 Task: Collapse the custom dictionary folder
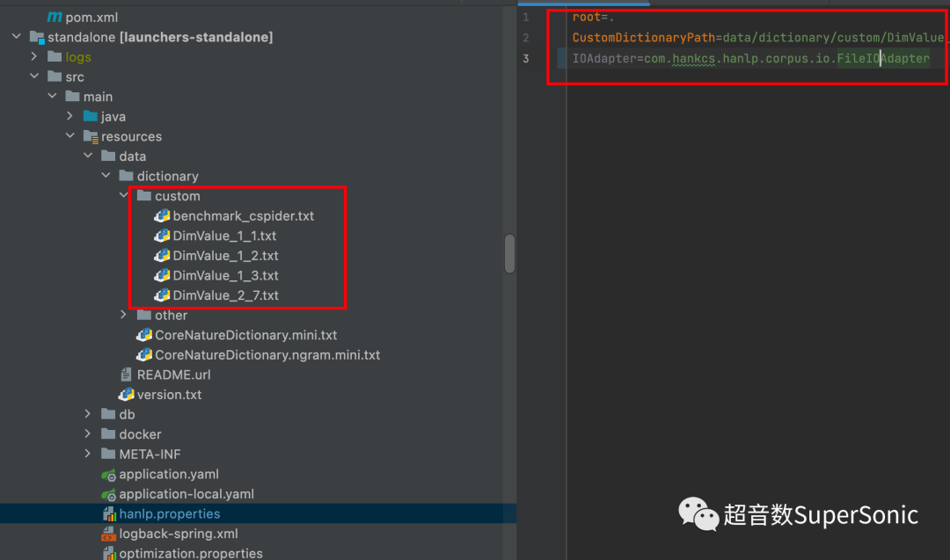[124, 196]
